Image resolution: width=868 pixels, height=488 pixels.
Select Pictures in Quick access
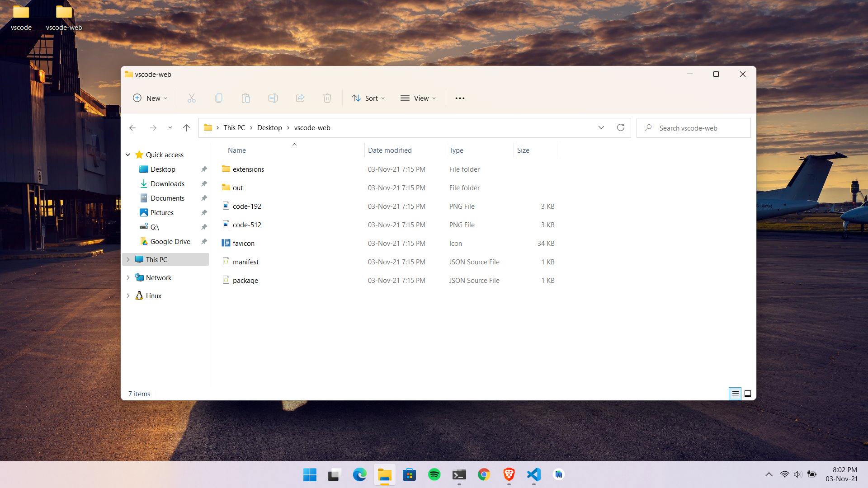click(x=162, y=212)
